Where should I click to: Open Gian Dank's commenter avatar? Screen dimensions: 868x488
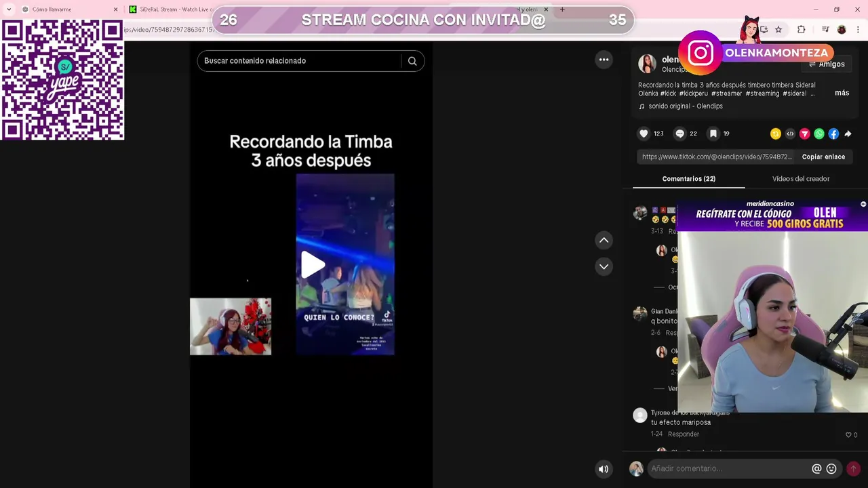point(640,314)
